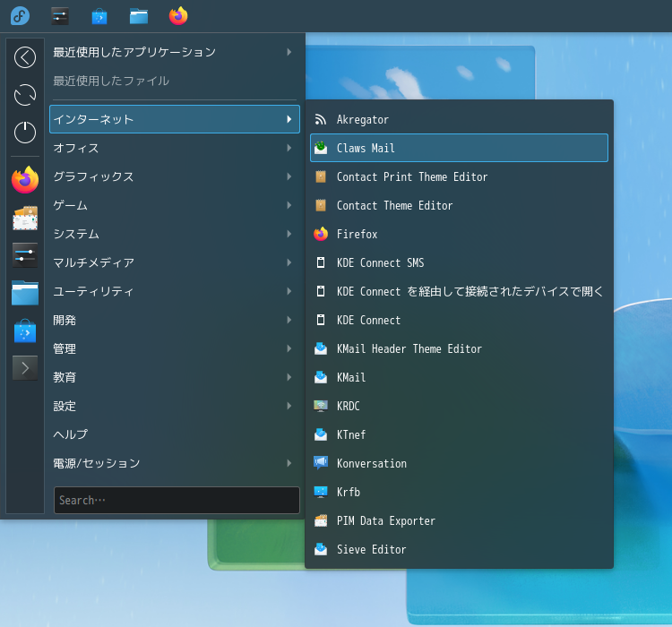Screen dimensions: 672x627
Task: Launch Firefox from menu favorites sidebar
Action: tap(25, 180)
